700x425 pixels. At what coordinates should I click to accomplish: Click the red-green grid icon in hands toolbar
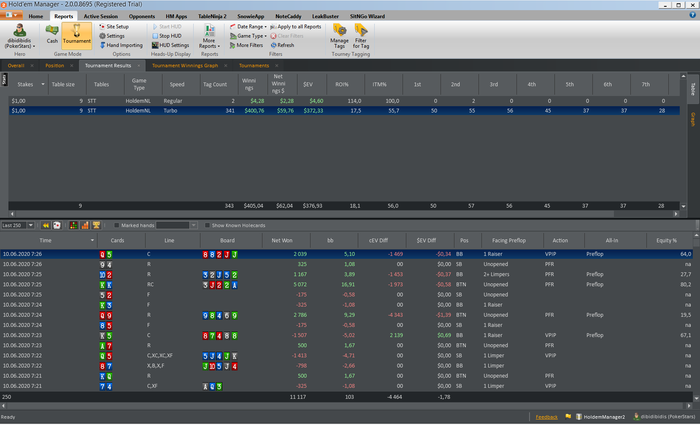click(74, 225)
